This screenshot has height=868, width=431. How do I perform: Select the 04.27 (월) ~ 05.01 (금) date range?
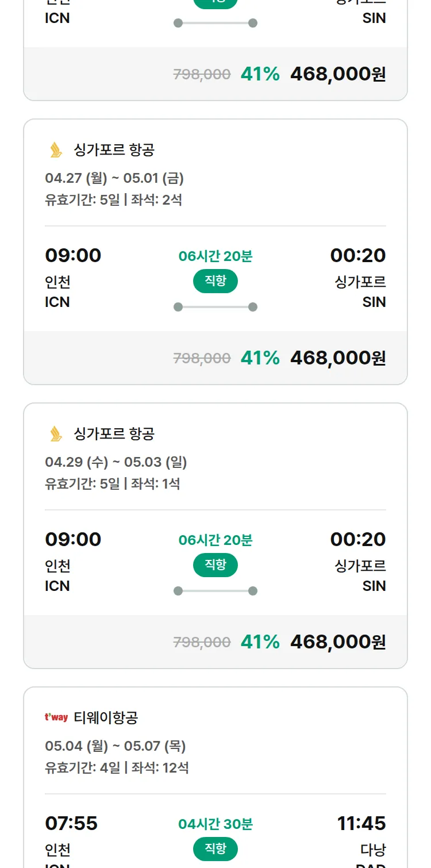[x=114, y=178]
